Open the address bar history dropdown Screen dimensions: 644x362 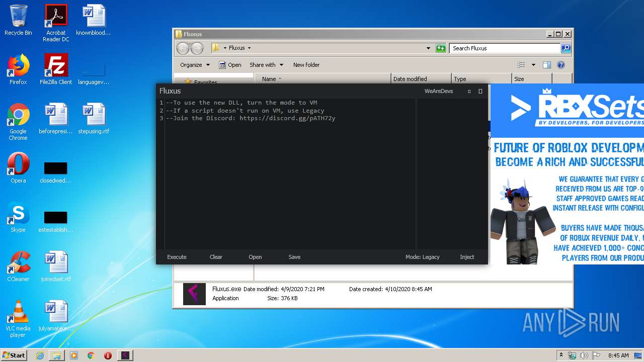(x=428, y=48)
